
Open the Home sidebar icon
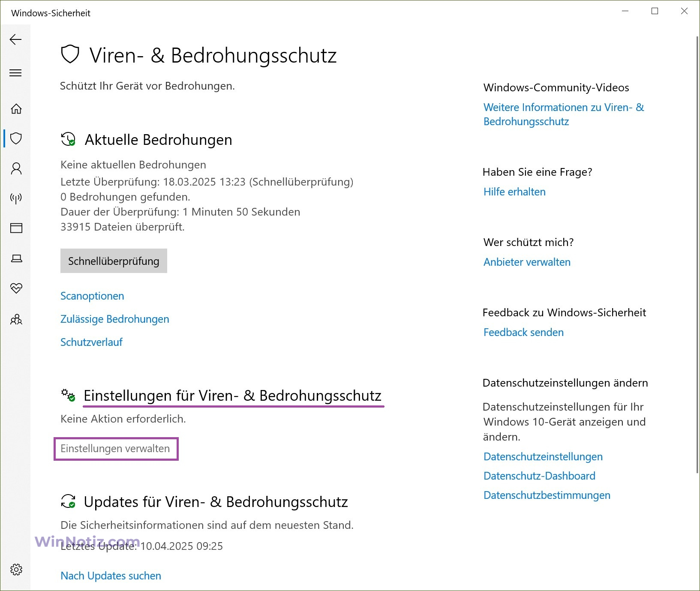click(16, 109)
